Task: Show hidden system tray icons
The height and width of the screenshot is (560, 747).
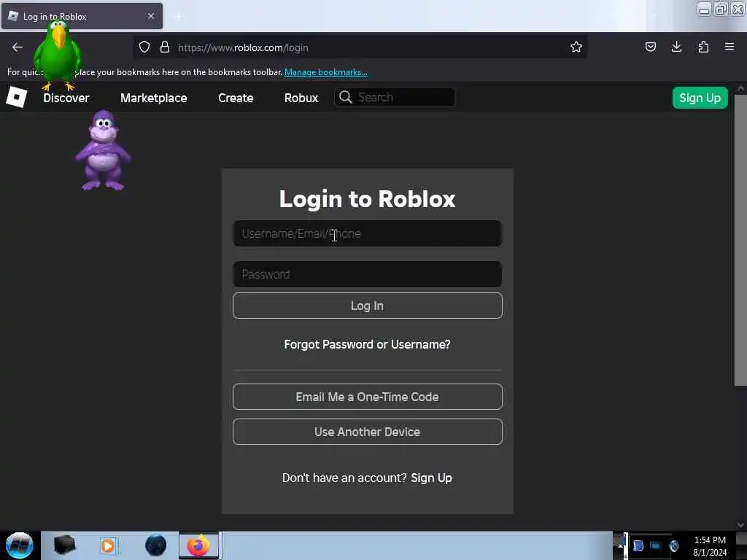Action: click(620, 545)
